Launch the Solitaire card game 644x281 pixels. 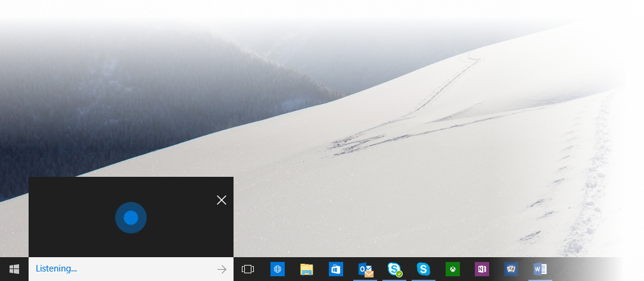[511, 269]
